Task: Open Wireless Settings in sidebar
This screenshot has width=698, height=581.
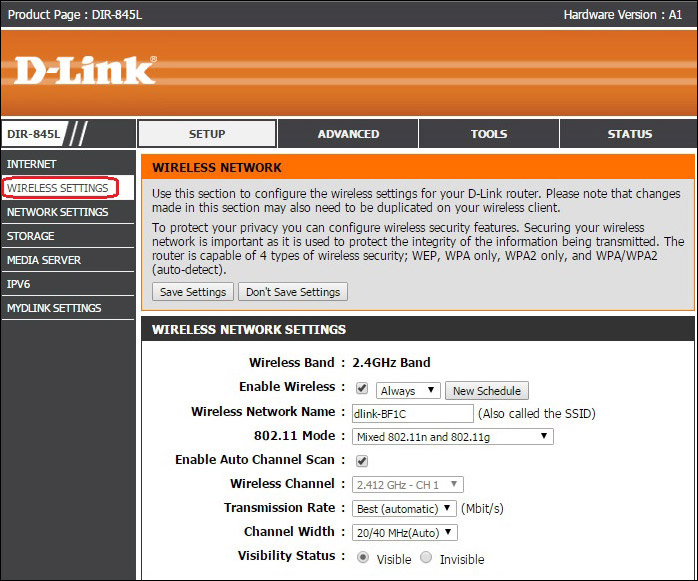Action: pyautogui.click(x=58, y=188)
